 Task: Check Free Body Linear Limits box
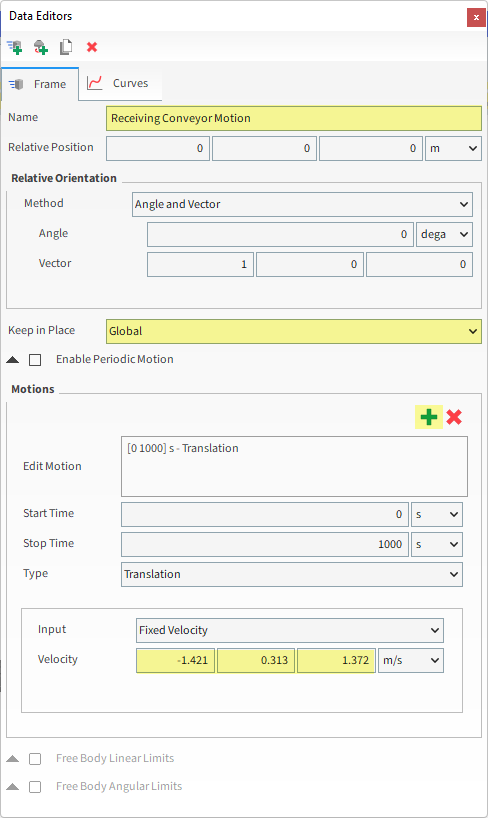(35, 759)
